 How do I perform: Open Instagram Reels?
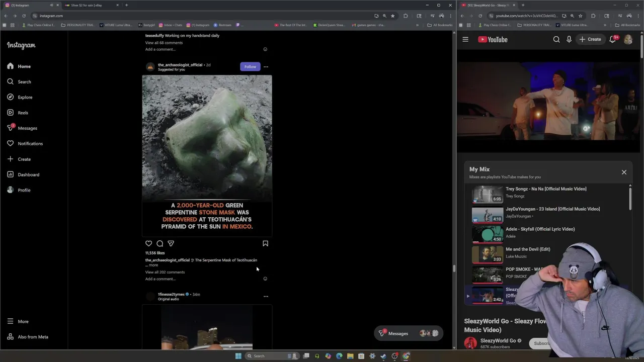click(x=18, y=113)
